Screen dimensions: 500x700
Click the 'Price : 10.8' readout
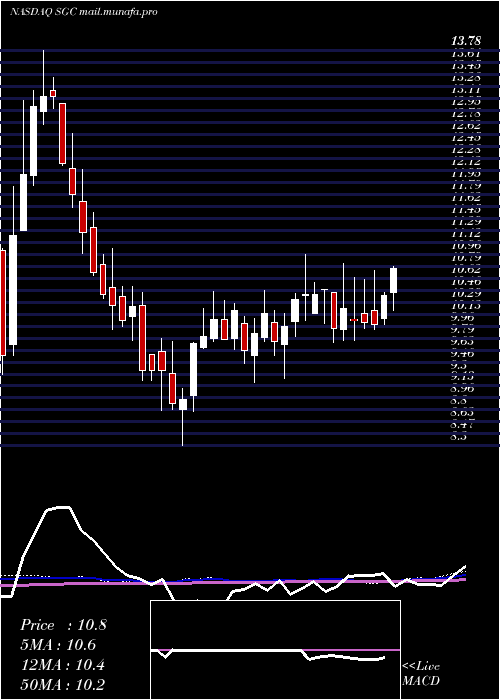tap(63, 625)
